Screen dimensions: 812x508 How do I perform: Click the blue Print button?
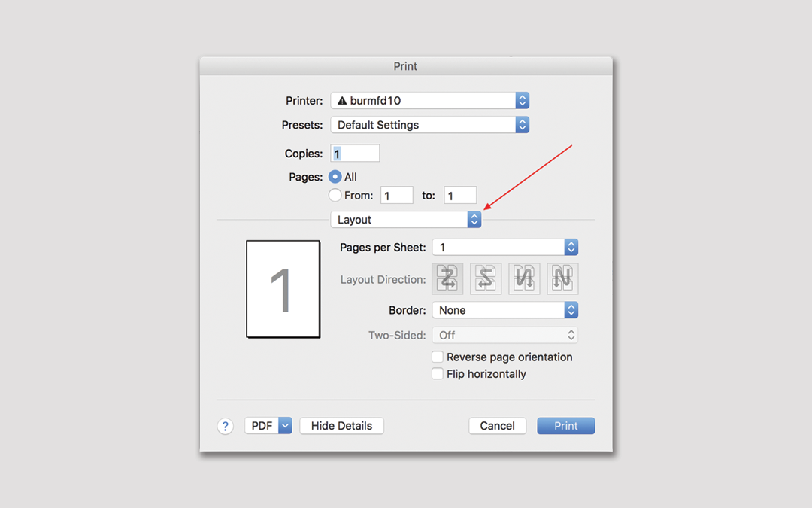(x=565, y=426)
